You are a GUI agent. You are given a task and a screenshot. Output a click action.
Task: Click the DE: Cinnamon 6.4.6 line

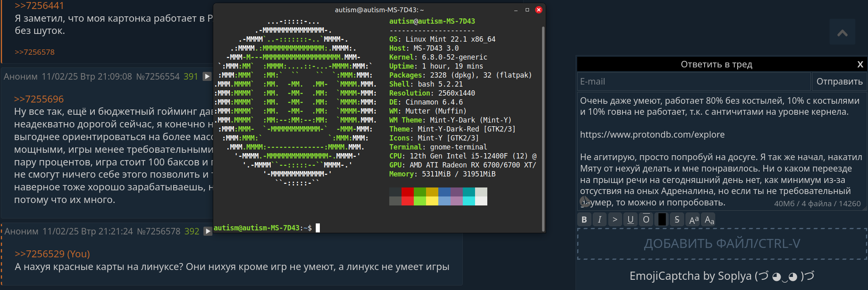click(426, 102)
